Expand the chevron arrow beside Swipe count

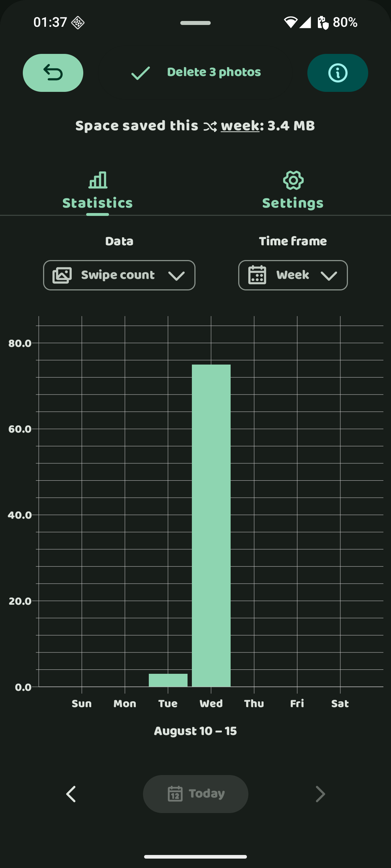(177, 276)
